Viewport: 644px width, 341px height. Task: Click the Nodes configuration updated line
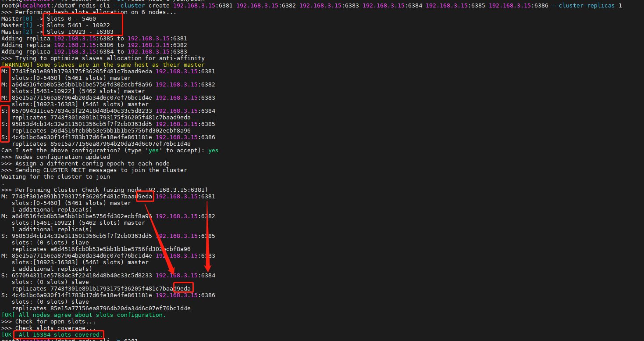tap(55, 157)
